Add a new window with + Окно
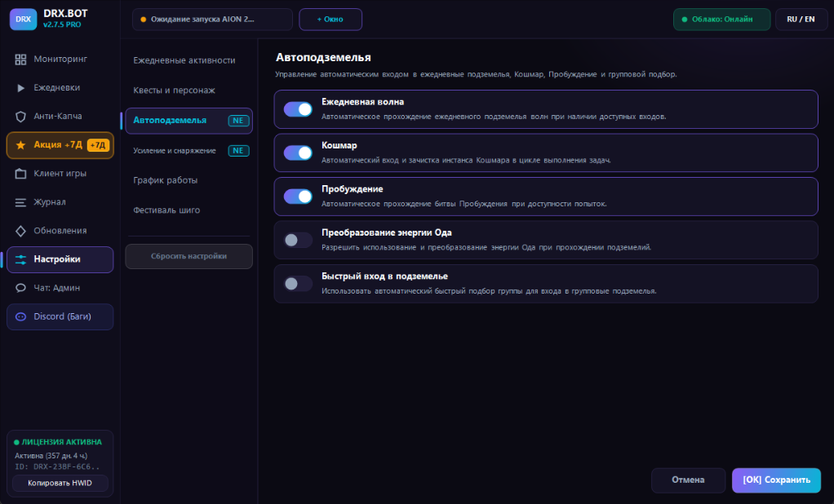 coord(330,19)
